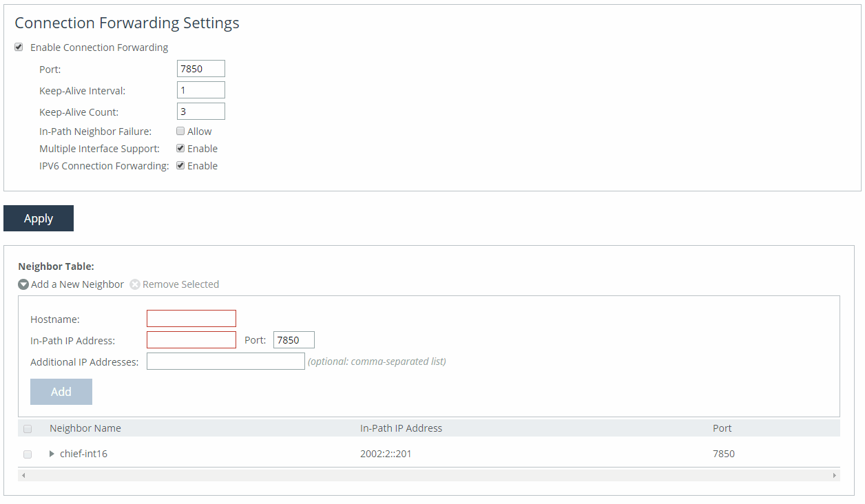The width and height of the screenshot is (865, 504).
Task: Focus the In-Path IP Address field
Action: [191, 340]
